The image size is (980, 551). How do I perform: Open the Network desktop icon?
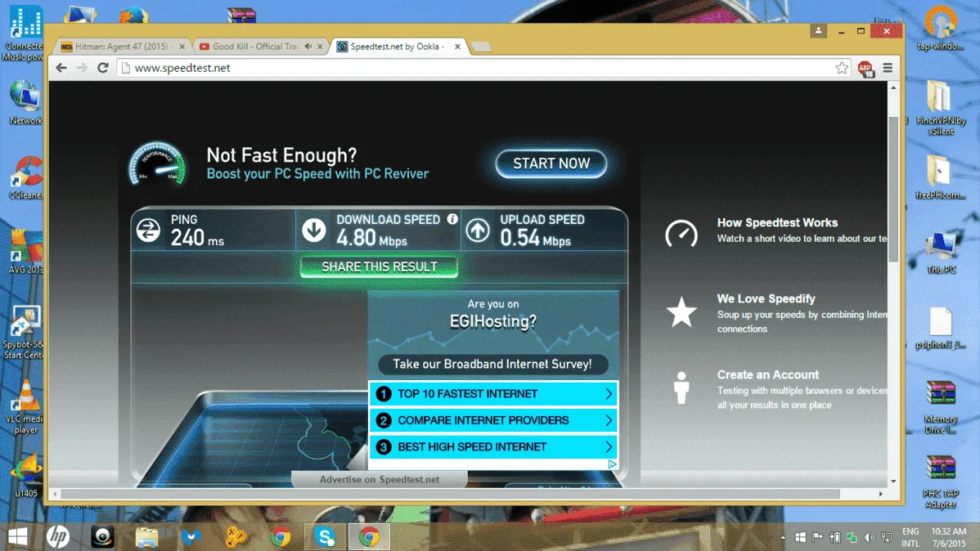25,102
